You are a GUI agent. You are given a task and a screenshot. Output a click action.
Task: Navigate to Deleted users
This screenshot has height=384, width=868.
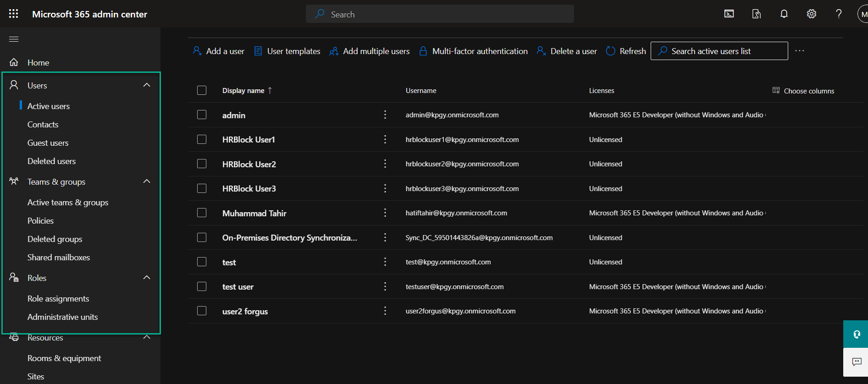click(x=51, y=161)
